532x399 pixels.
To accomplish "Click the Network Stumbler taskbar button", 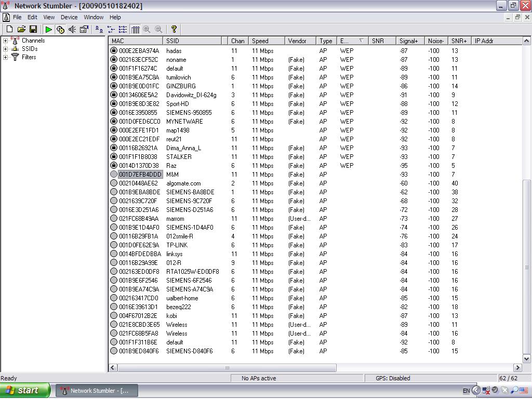I will tap(97, 391).
